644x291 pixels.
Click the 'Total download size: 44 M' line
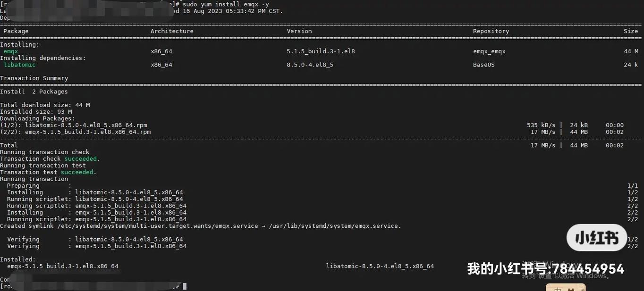(45, 105)
